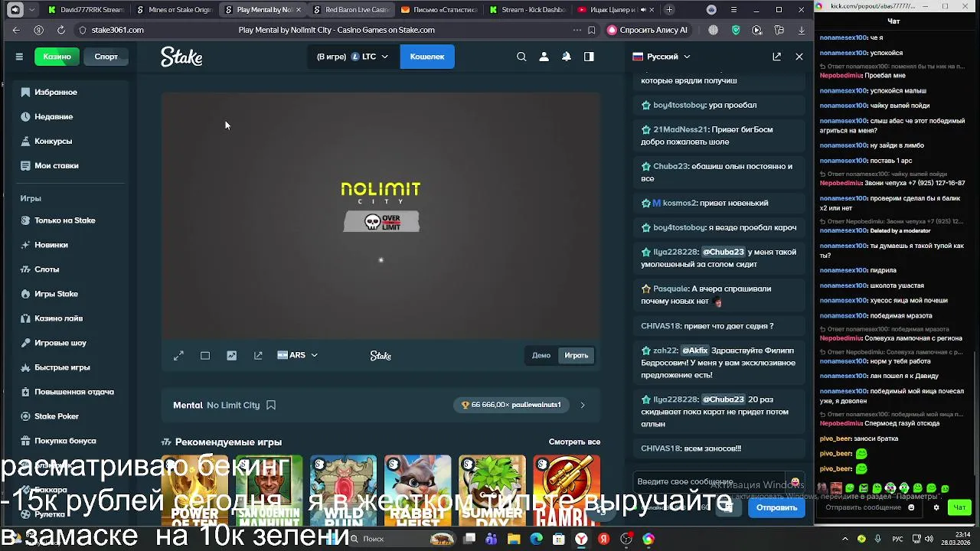Open the user profile icon

point(544,57)
